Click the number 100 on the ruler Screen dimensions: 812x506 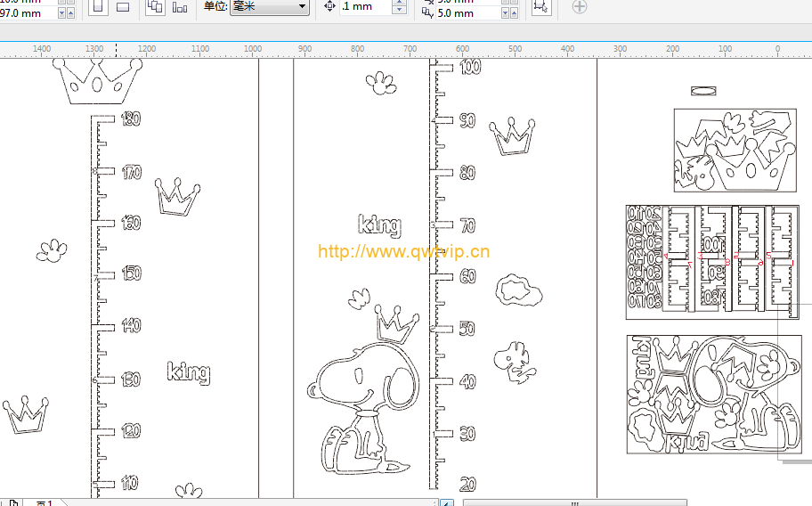click(470, 67)
